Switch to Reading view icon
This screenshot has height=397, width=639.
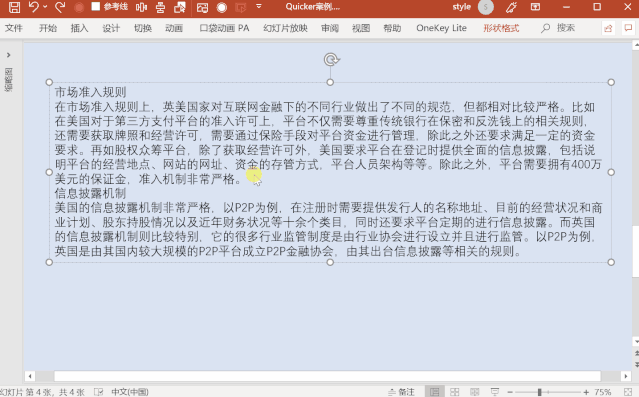point(474,392)
